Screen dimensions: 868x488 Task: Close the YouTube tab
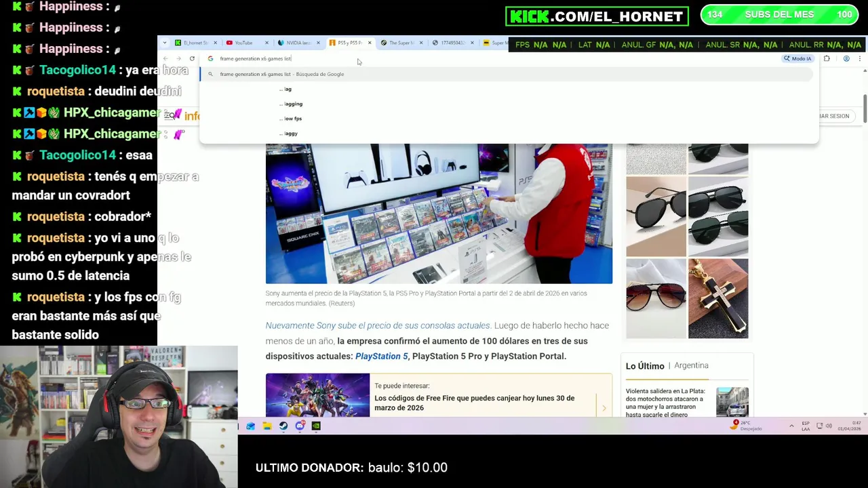[267, 43]
